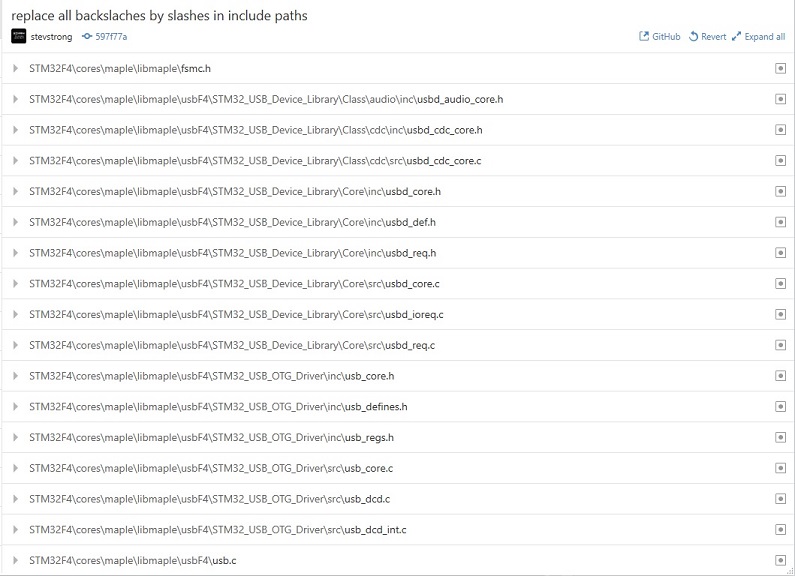
Task: Expand usb_regs.h diff arrow
Action: 15,437
